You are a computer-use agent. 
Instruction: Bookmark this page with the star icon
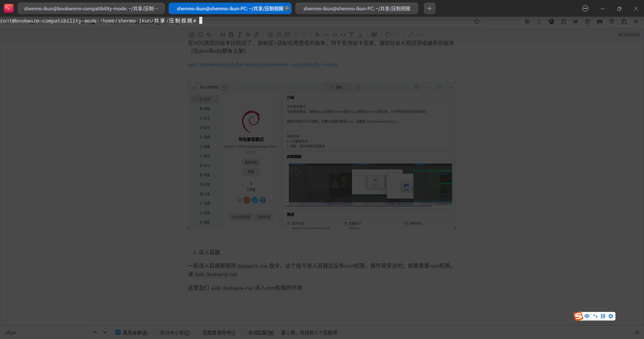click(477, 21)
